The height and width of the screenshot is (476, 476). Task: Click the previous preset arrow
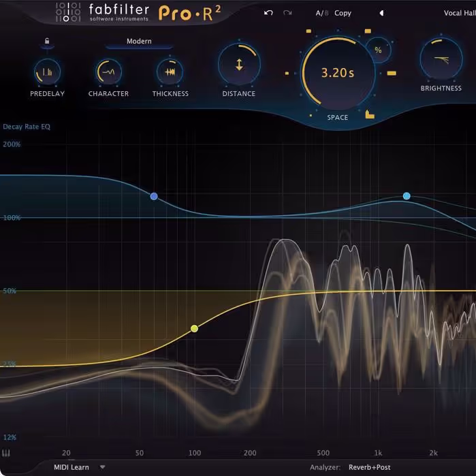[381, 13]
